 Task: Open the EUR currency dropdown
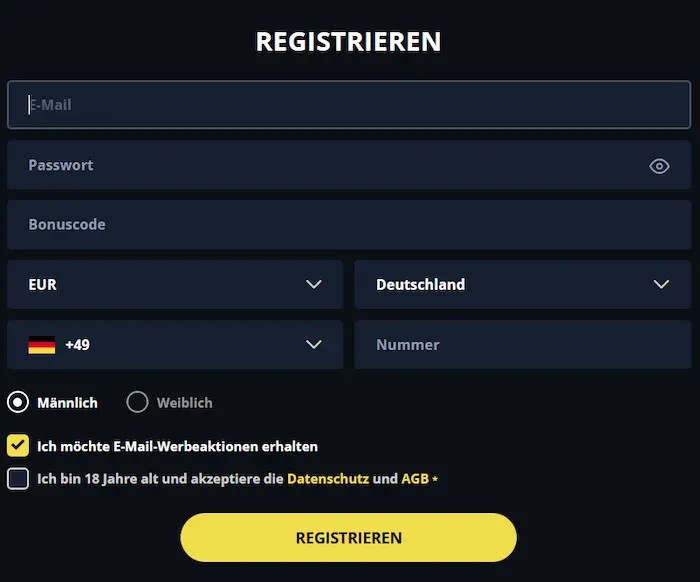[x=175, y=285]
